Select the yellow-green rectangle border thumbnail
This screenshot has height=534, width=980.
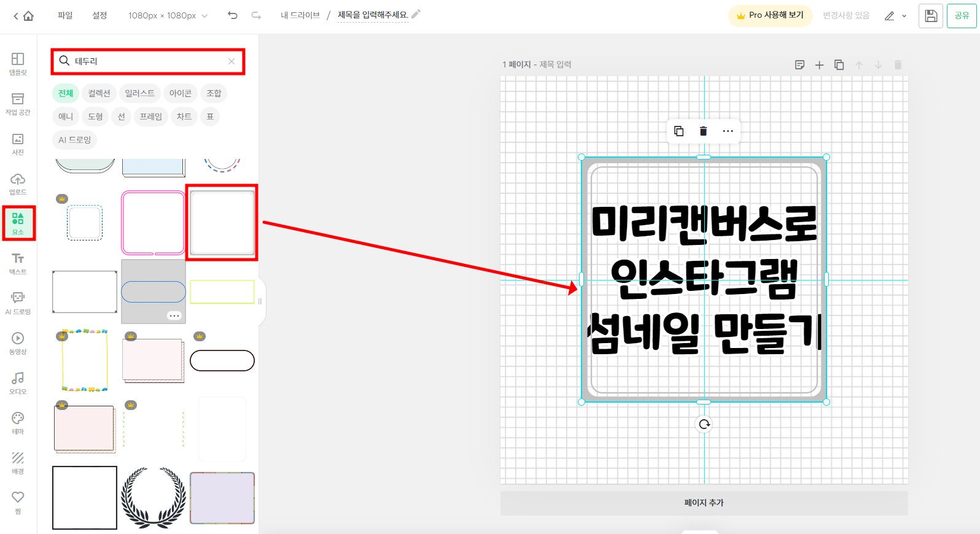click(x=222, y=292)
